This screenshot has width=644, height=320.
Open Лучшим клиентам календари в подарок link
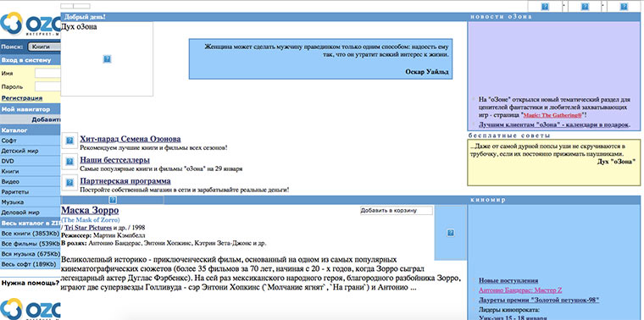point(554,124)
